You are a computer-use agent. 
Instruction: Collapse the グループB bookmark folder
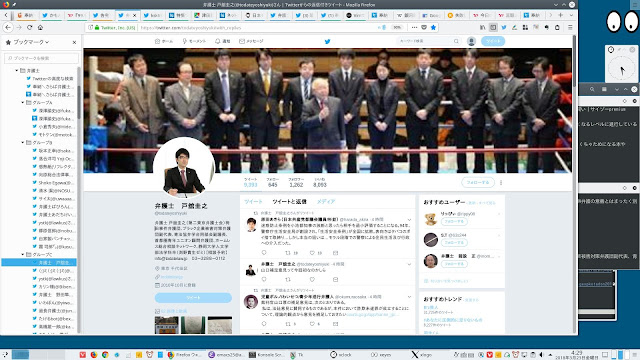(x=23, y=142)
